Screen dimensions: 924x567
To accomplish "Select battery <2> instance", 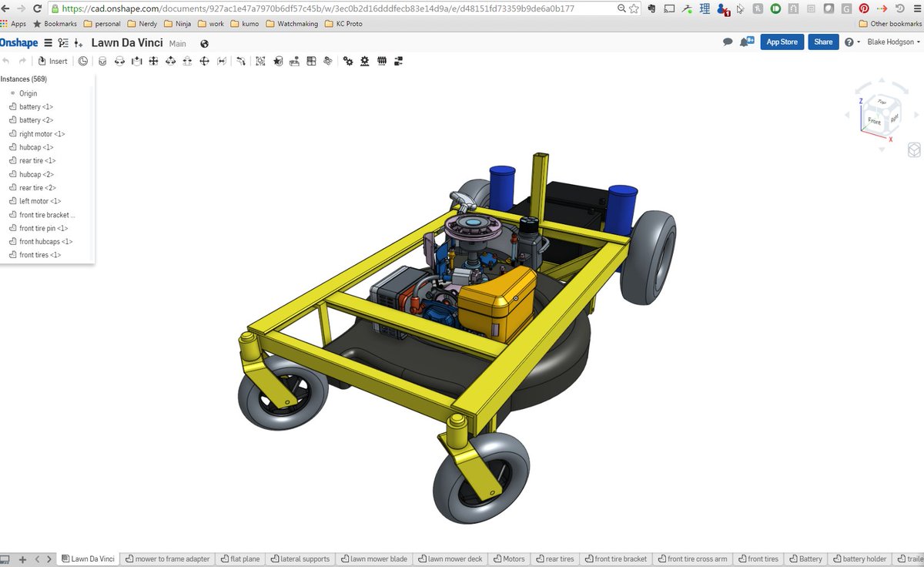I will pyautogui.click(x=36, y=120).
